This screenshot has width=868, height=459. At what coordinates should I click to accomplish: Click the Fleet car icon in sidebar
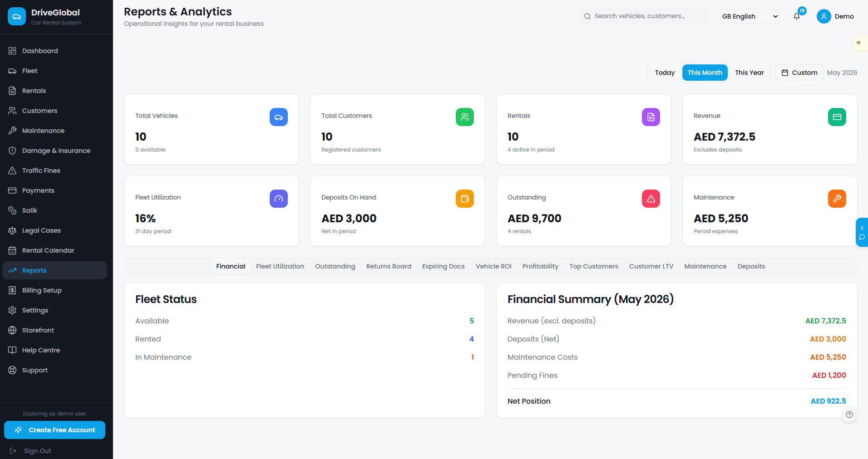click(x=12, y=71)
